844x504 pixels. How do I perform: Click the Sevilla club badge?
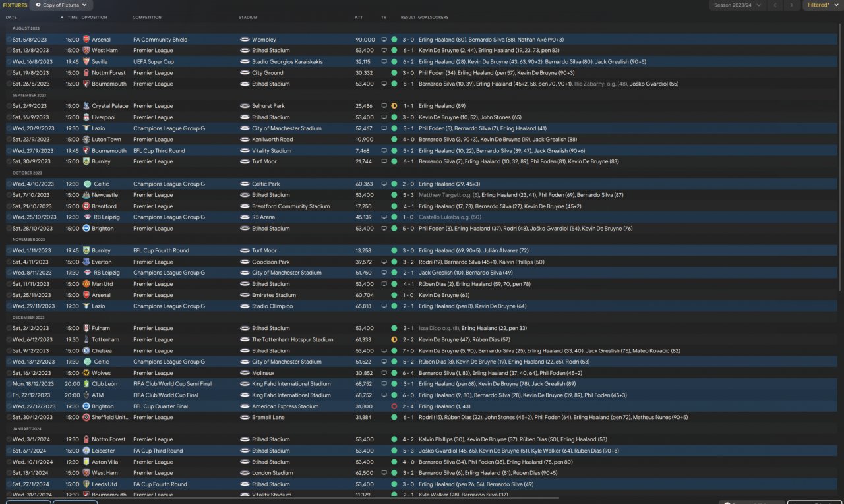click(x=86, y=62)
